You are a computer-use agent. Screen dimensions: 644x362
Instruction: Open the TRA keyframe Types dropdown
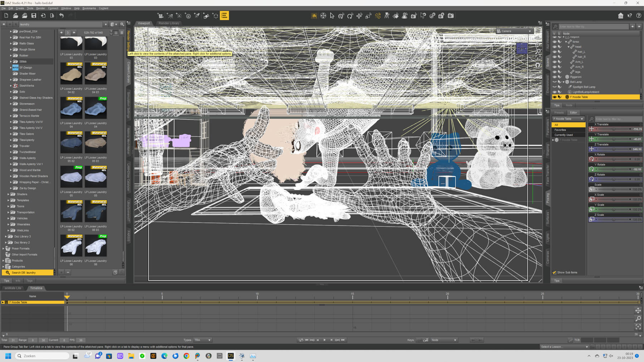(203, 340)
